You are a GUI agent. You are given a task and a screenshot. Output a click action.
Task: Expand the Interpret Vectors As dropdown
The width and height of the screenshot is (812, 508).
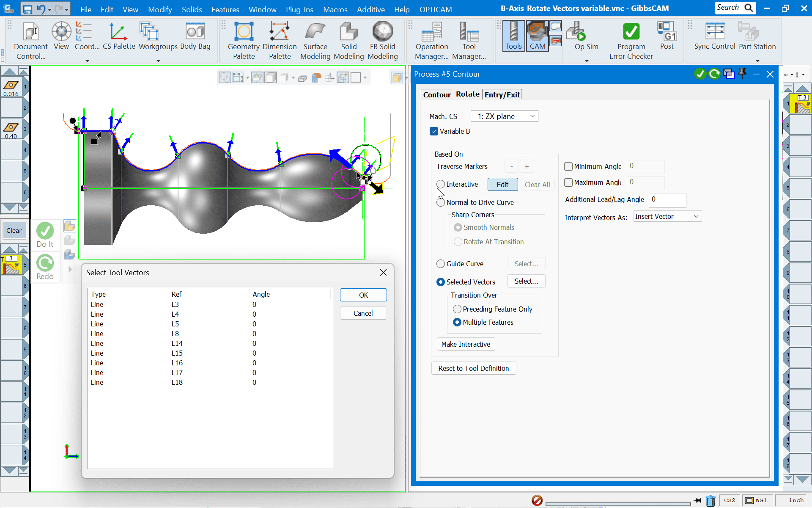tap(667, 216)
